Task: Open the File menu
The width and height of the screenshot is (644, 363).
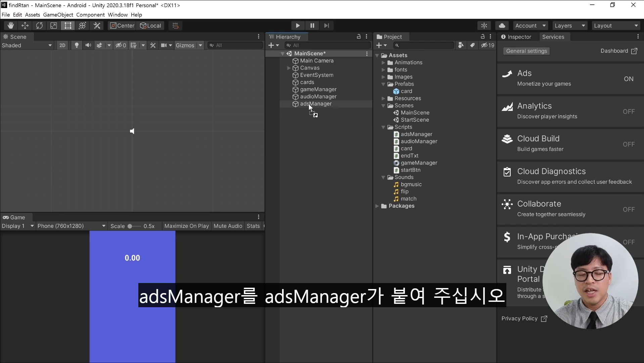Action: pyautogui.click(x=6, y=15)
